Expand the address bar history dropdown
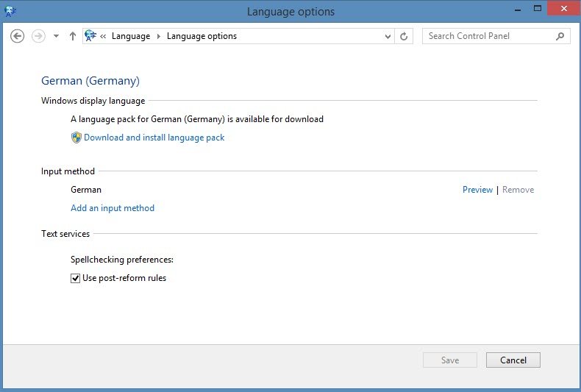 pos(388,36)
